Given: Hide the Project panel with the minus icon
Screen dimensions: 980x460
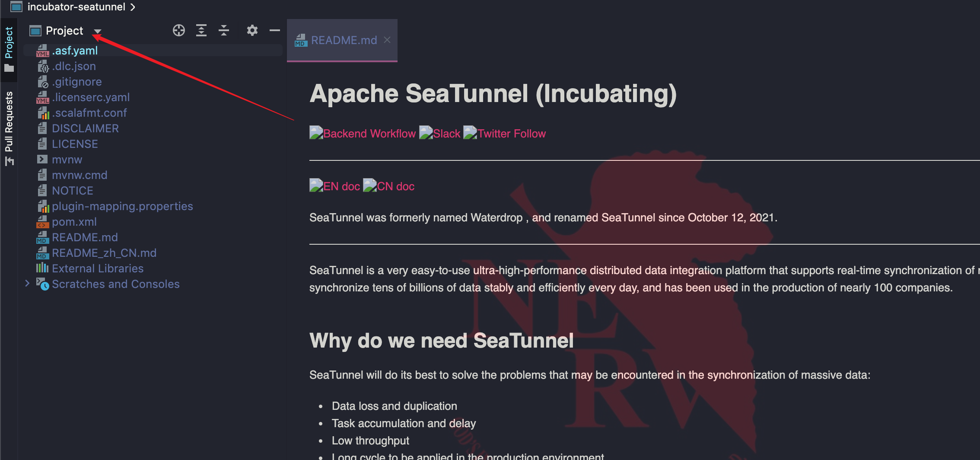Looking at the screenshot, I should click(x=274, y=30).
